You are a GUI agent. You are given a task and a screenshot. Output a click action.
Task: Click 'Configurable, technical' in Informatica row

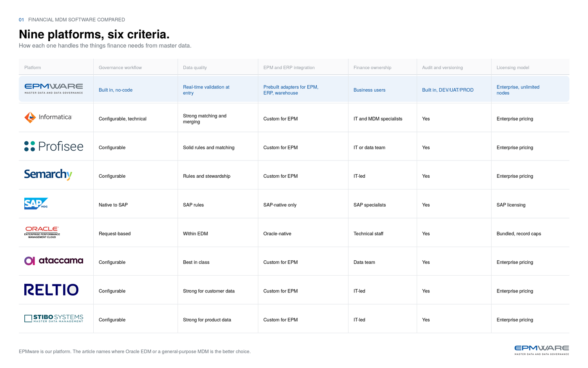click(x=122, y=119)
